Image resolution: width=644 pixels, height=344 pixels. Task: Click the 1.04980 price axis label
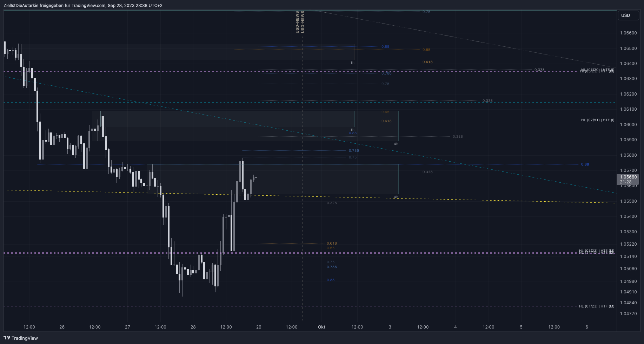tap(628, 281)
